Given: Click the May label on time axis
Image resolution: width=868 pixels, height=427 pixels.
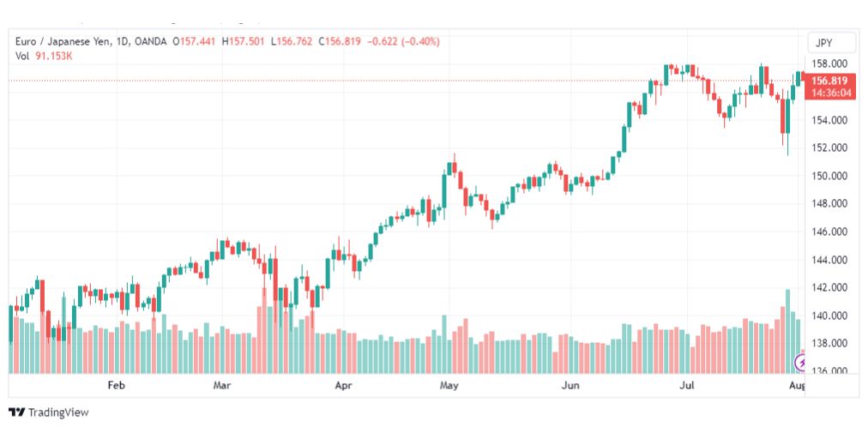Looking at the screenshot, I should [449, 385].
